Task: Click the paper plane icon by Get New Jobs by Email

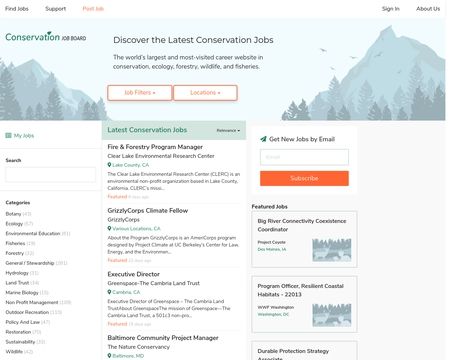Action: click(263, 139)
